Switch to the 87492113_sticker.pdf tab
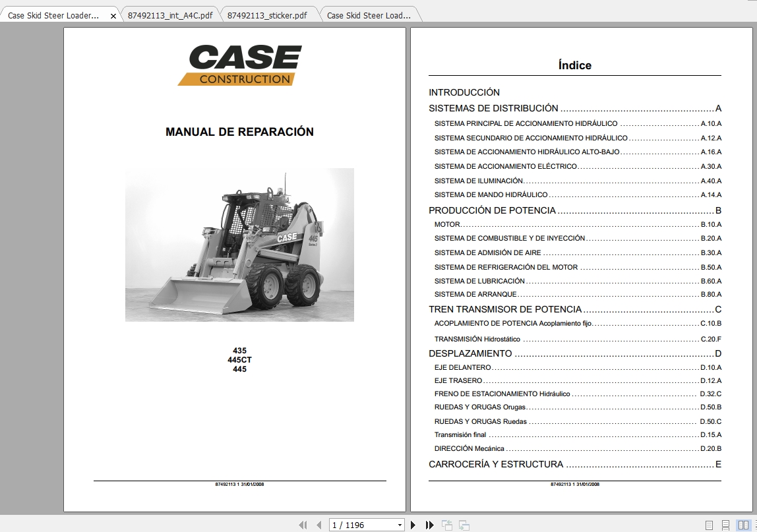The image size is (757, 532). (267, 15)
